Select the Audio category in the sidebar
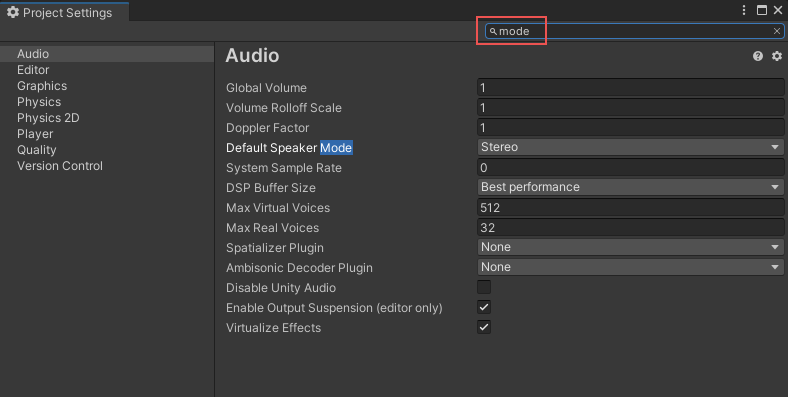Screen dimensions: 788x397 coord(107,54)
